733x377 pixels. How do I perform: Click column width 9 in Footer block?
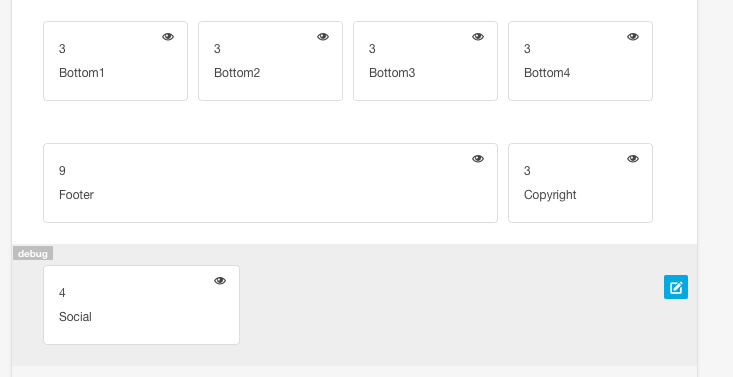click(62, 171)
